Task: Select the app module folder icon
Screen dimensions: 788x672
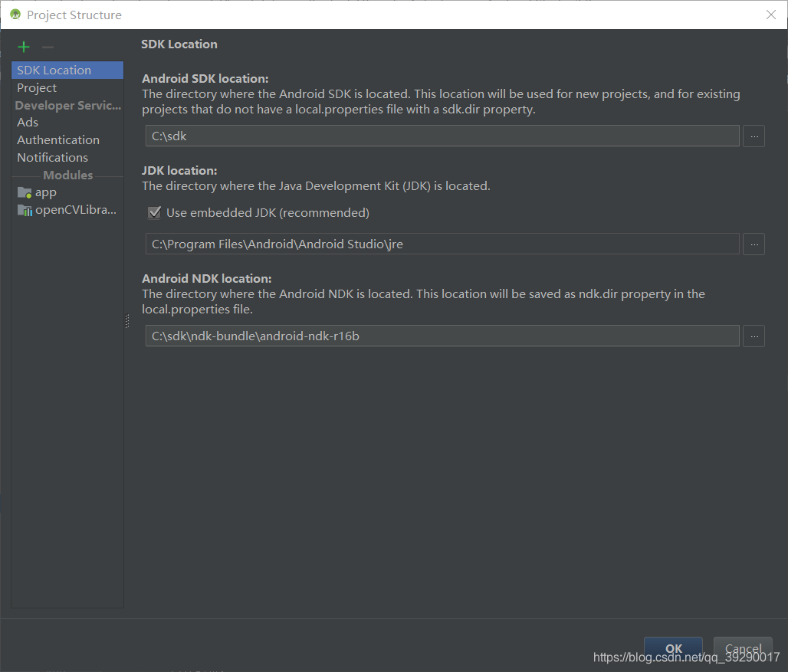Action: pyautogui.click(x=24, y=192)
